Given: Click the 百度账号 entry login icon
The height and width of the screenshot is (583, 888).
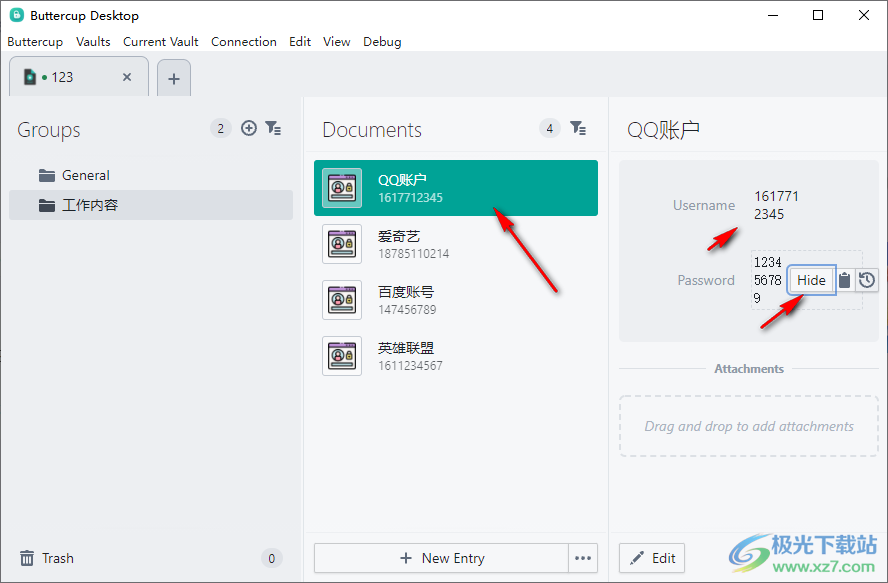Looking at the screenshot, I should (342, 300).
